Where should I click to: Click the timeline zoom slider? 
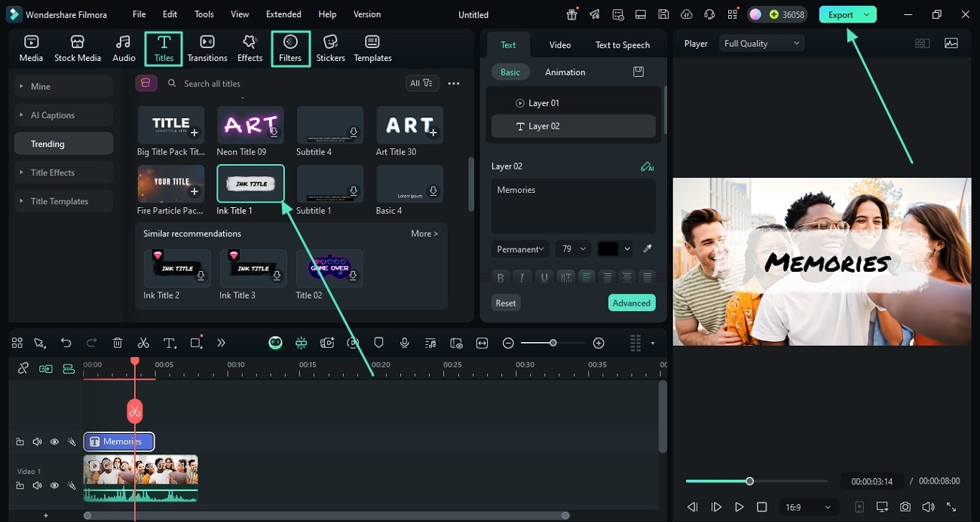click(x=553, y=343)
